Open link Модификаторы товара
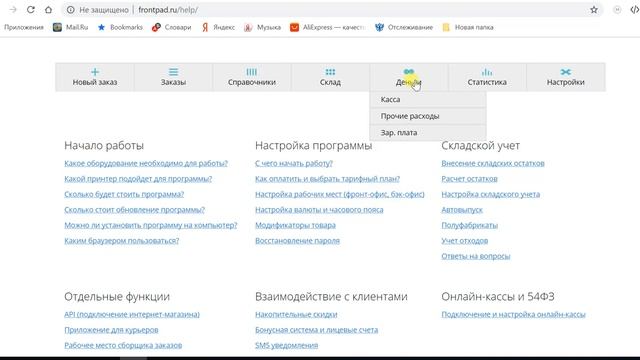 click(x=295, y=225)
